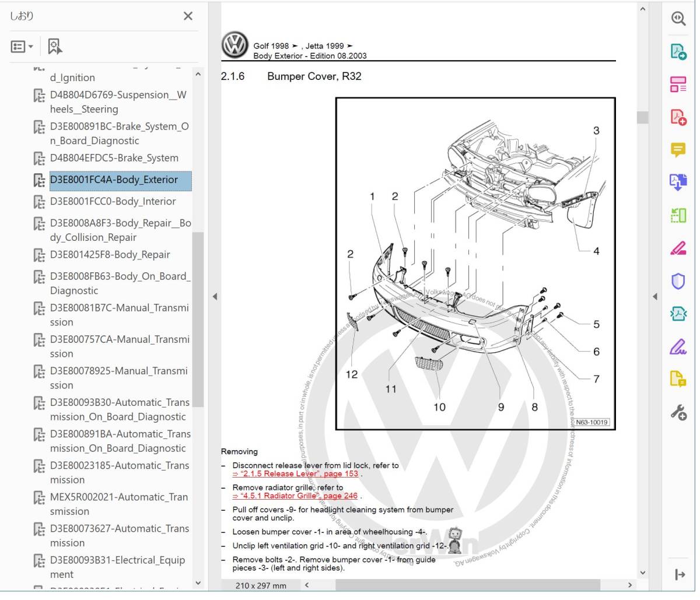Click the horizontal scrollbar right arrow

coord(629,585)
